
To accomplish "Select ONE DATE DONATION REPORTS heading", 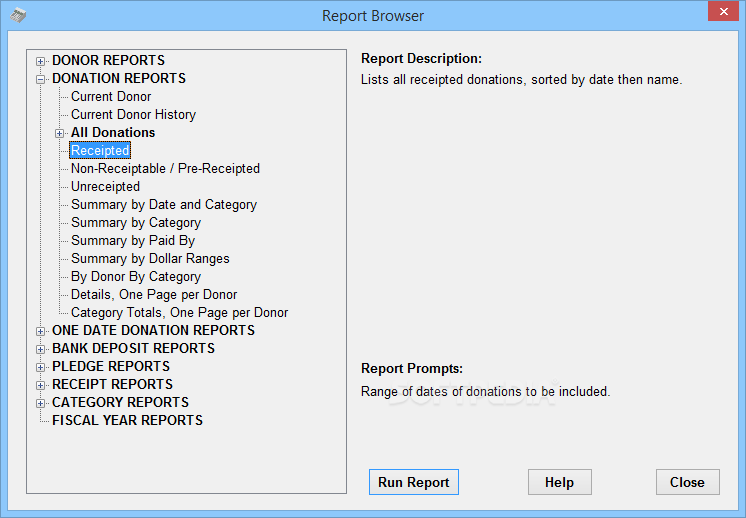I will [153, 331].
